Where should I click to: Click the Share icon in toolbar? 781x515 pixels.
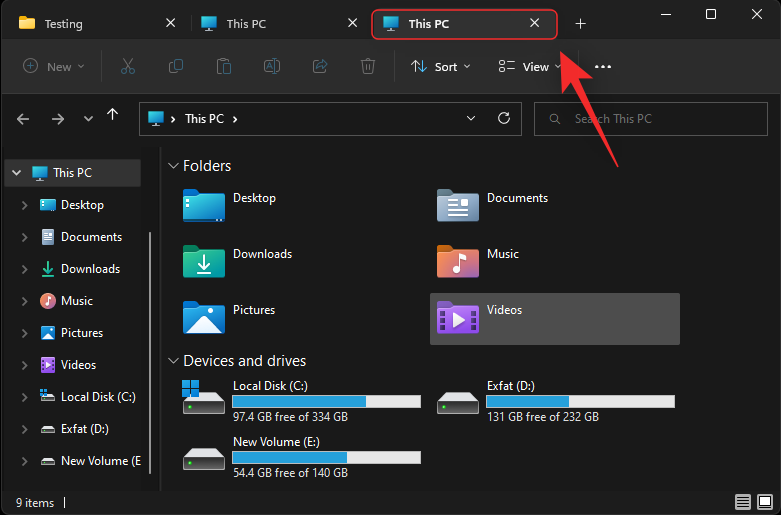click(320, 66)
